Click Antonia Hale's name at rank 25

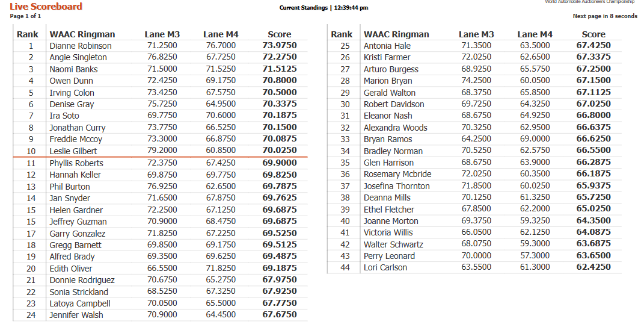[387, 46]
